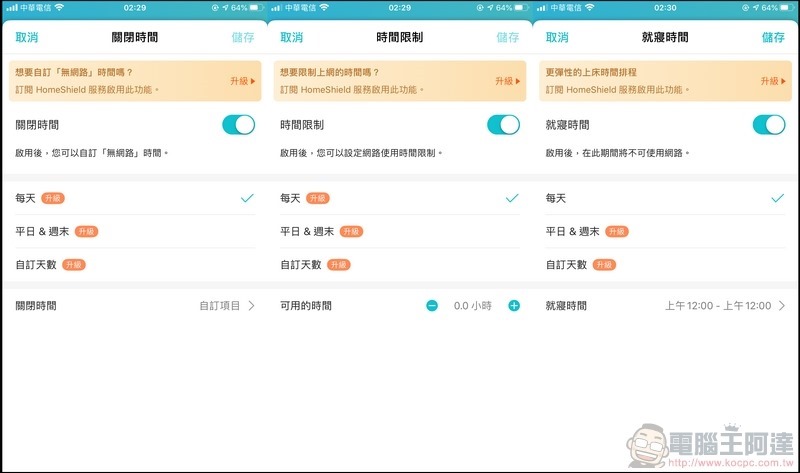Tap 升級 in the 上床時間排程 HomeShield banner
This screenshot has height=473, width=800.
pos(773,81)
